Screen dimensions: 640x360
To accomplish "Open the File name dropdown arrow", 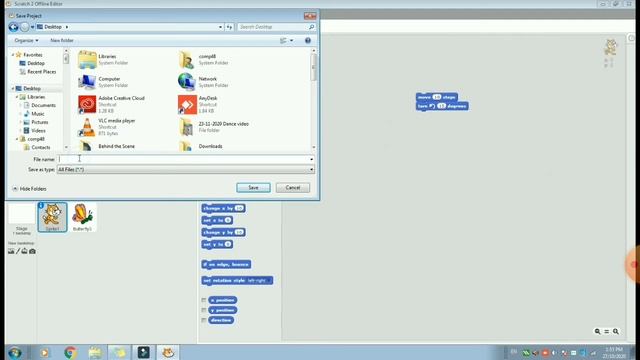I will pos(311,159).
